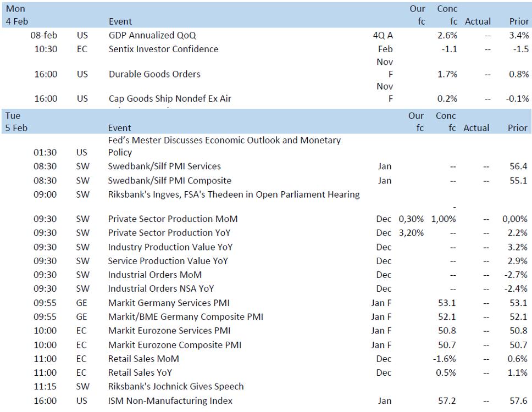Click Sentix prior value '-1.5'
The image size is (532, 412).
point(521,49)
